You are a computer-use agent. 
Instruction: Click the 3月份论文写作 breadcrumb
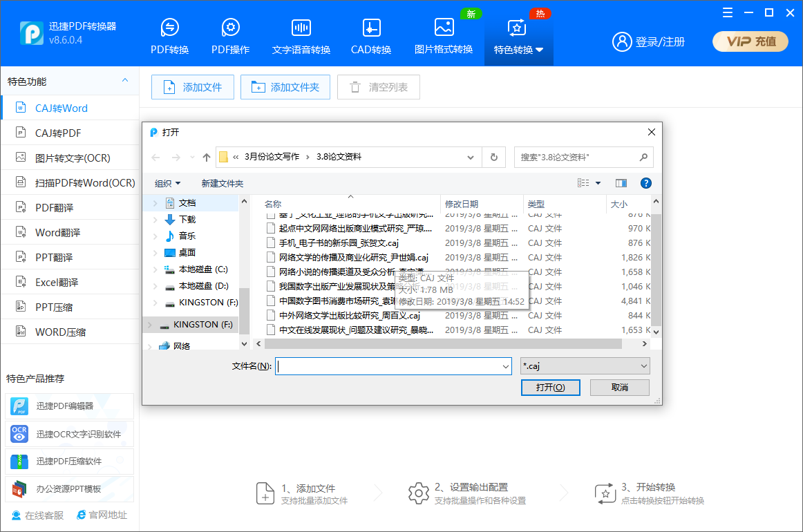(x=272, y=157)
